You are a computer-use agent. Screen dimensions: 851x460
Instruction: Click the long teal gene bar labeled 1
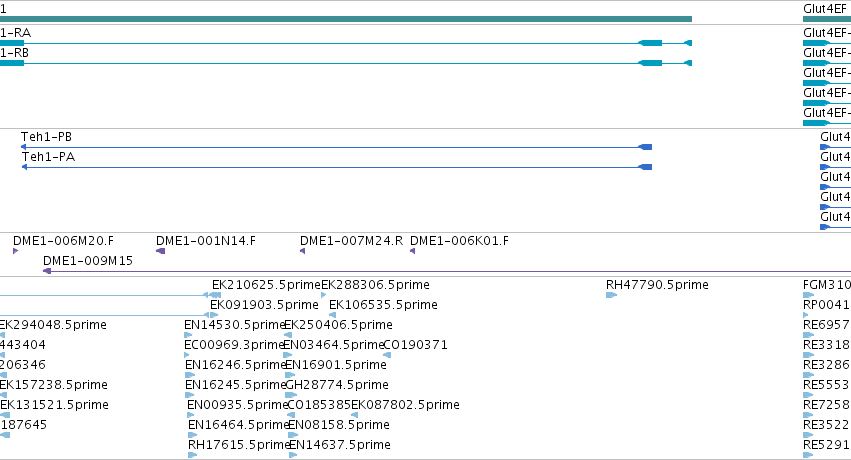[346, 19]
